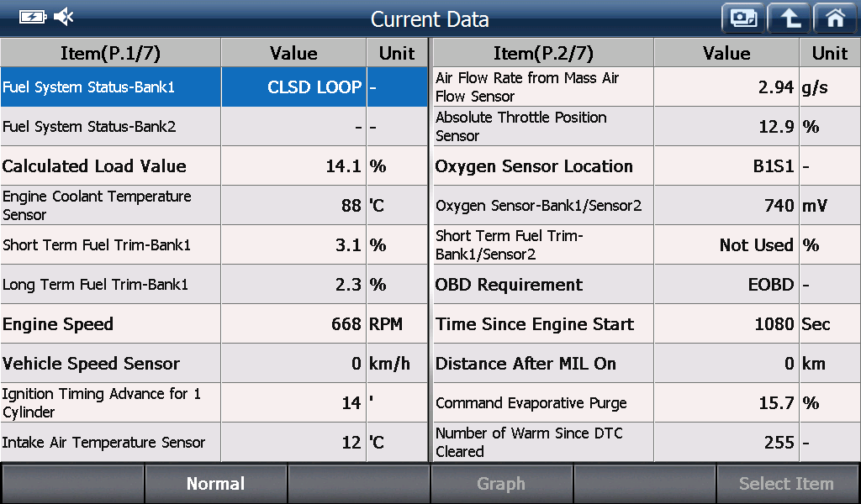Click the battery charging status icon
Image resolution: width=861 pixels, height=504 pixels.
click(33, 18)
